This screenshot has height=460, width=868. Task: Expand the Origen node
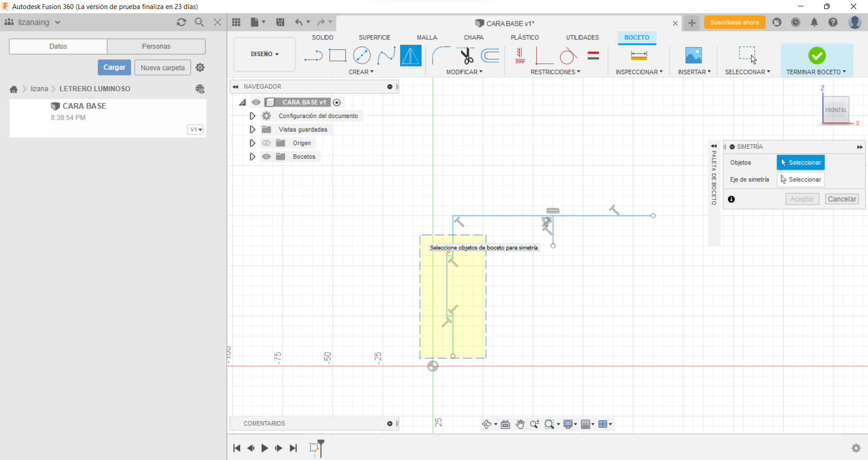click(252, 143)
